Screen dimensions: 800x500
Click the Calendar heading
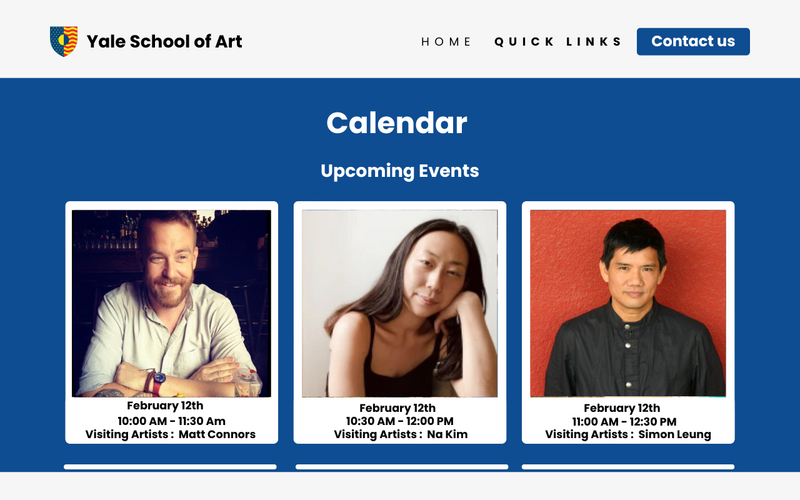(397, 123)
